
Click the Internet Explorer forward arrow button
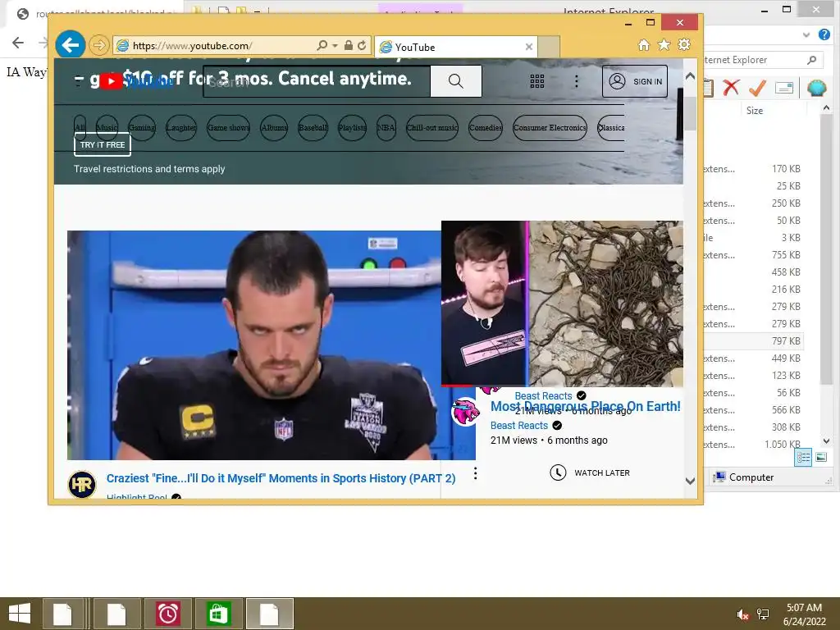pos(98,45)
